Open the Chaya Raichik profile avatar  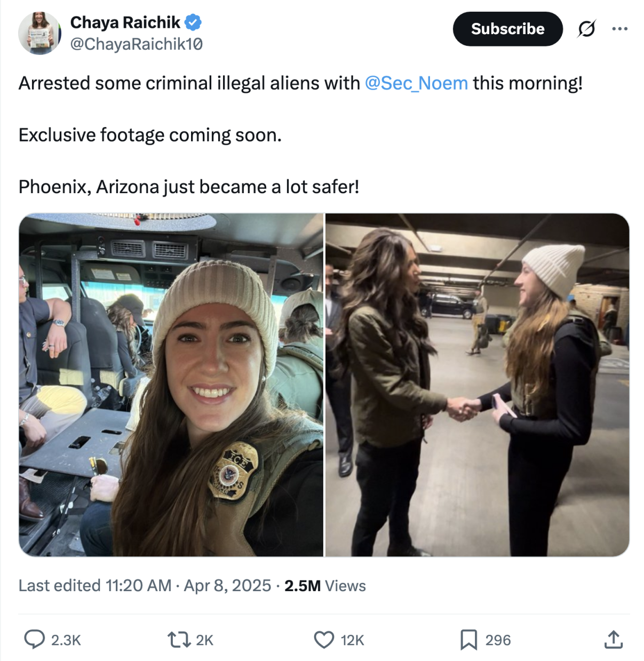pos(39,33)
